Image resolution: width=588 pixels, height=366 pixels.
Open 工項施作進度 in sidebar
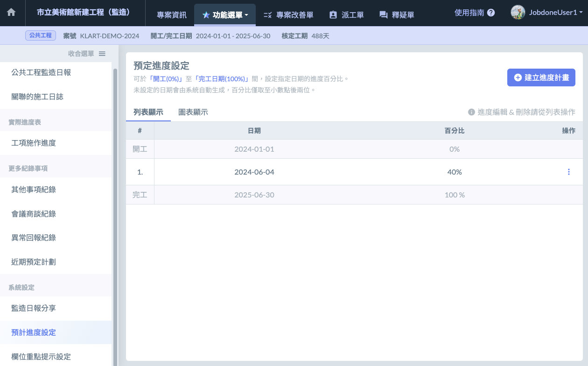tap(56, 143)
